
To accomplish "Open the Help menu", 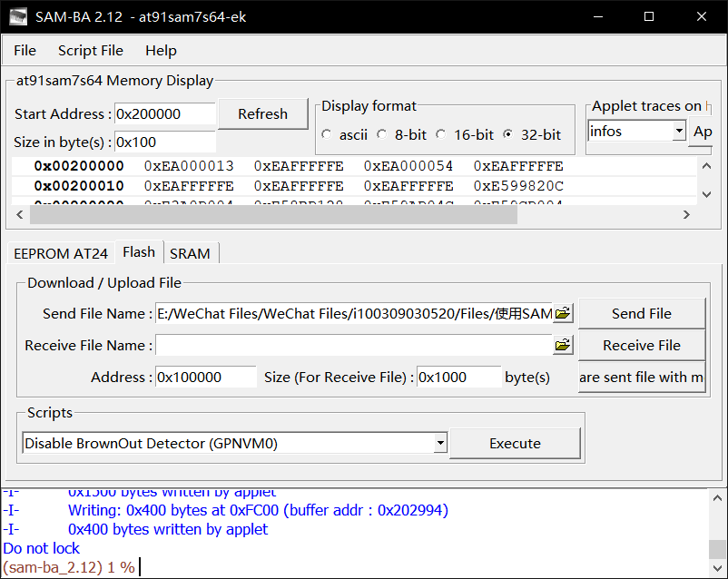I will click(x=161, y=50).
